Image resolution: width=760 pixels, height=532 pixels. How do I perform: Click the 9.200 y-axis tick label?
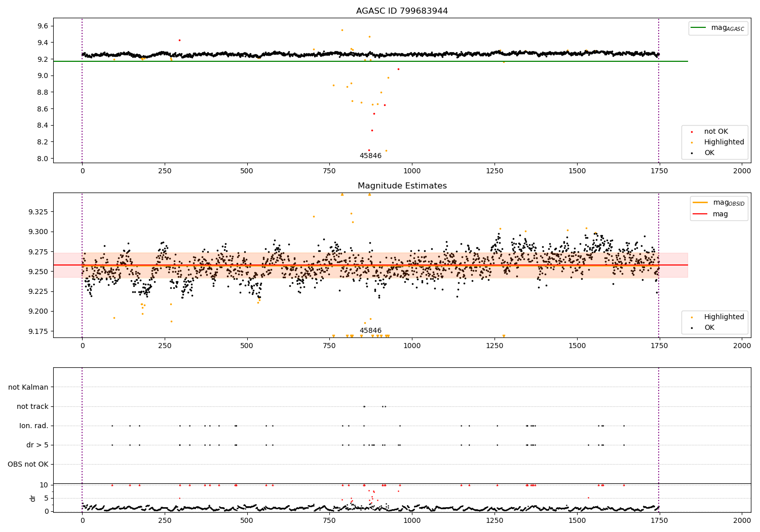(39, 312)
